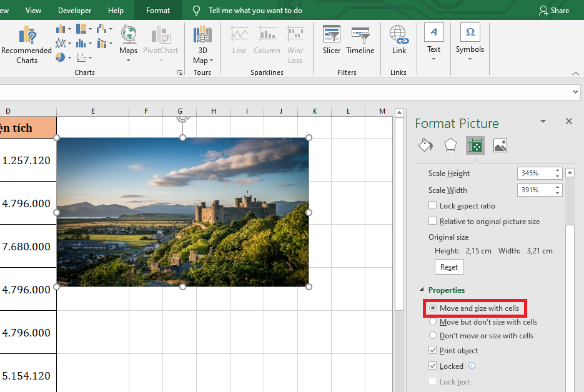Open the Help ribbon tab
The width and height of the screenshot is (584, 392).
pyautogui.click(x=116, y=11)
